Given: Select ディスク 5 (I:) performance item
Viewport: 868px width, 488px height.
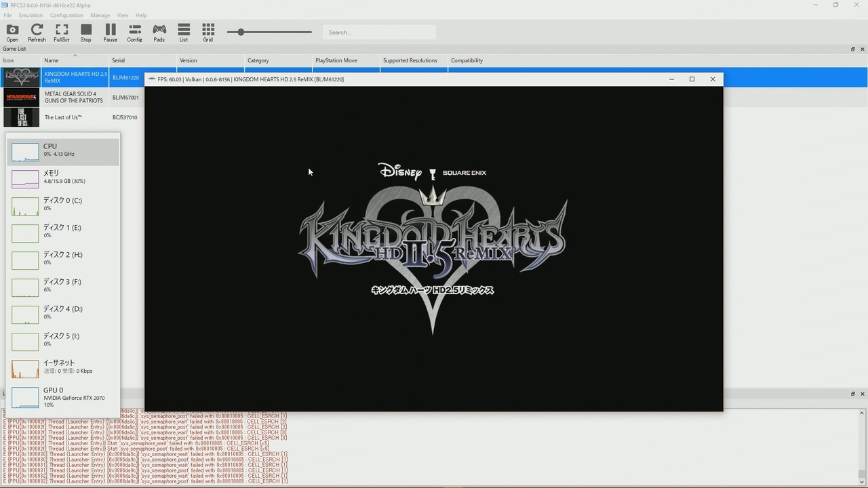Looking at the screenshot, I should coord(63,342).
